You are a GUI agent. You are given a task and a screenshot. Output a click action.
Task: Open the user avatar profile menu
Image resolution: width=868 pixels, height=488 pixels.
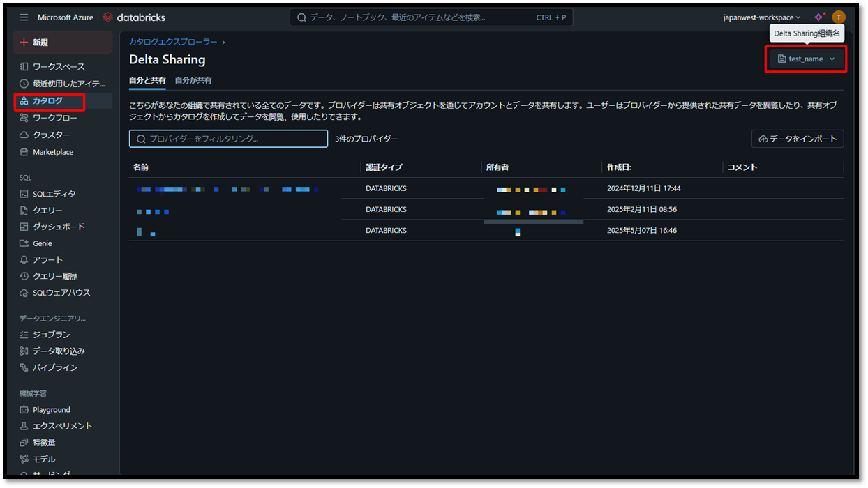point(838,17)
